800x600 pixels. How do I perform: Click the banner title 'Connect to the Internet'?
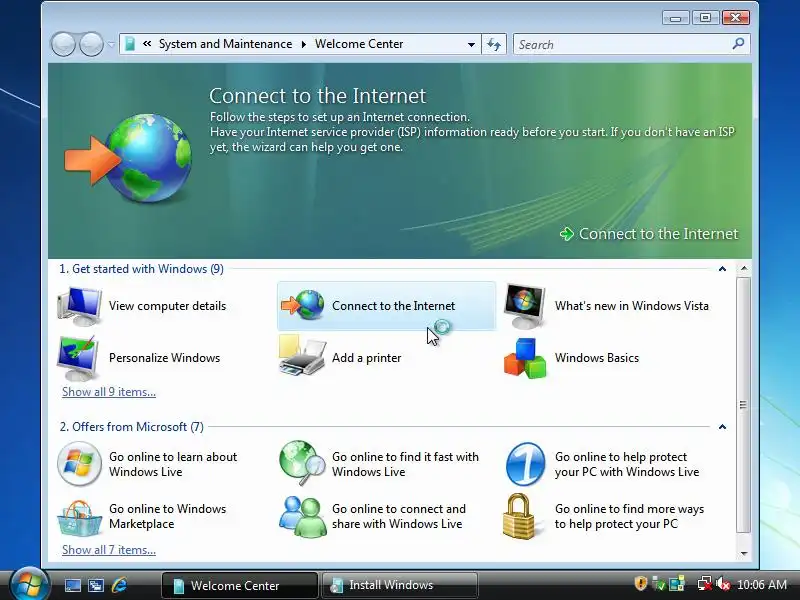coord(317,96)
